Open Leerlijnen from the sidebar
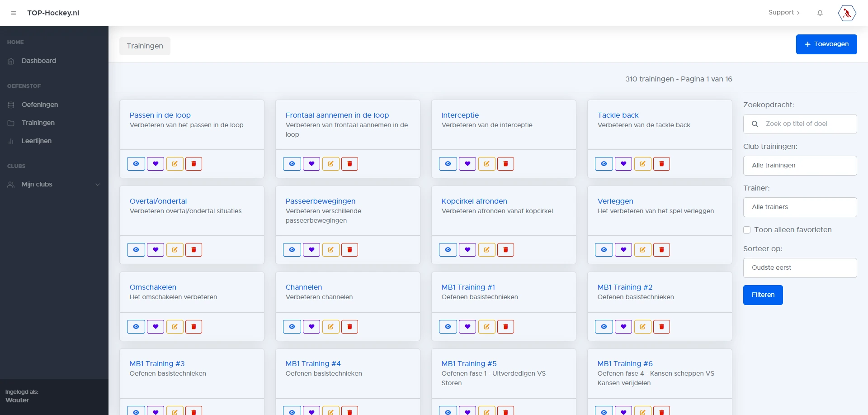Screen dimensions: 868x415 coord(37,141)
